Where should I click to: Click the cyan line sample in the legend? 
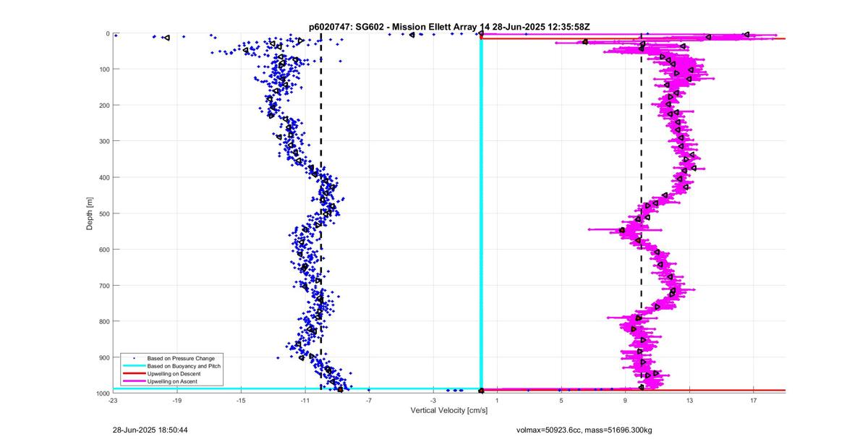pyautogui.click(x=134, y=366)
